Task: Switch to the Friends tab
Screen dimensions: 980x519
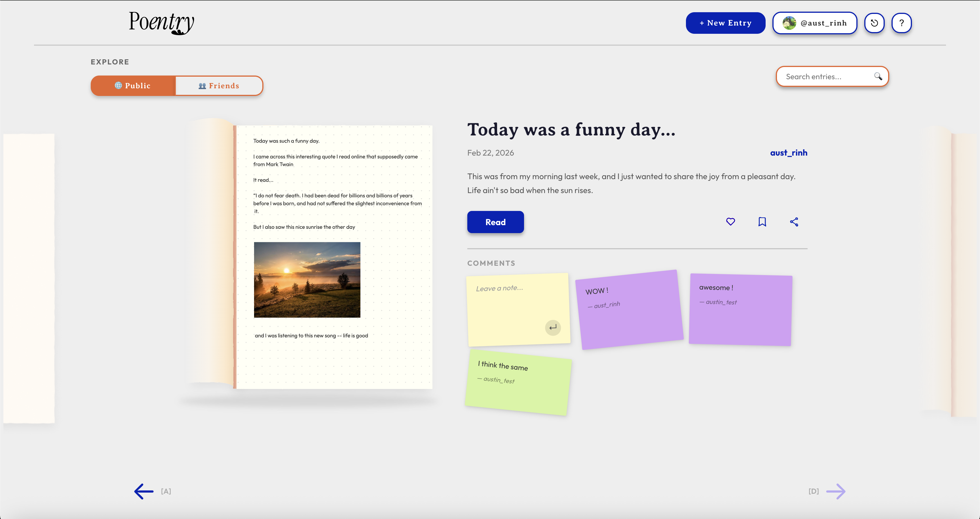Action: (219, 86)
